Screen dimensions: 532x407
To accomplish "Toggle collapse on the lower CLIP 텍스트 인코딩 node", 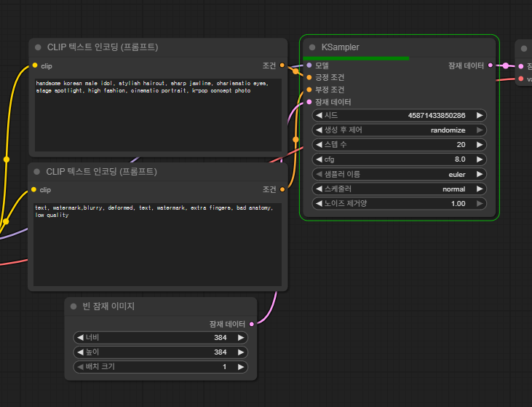I will pyautogui.click(x=38, y=172).
